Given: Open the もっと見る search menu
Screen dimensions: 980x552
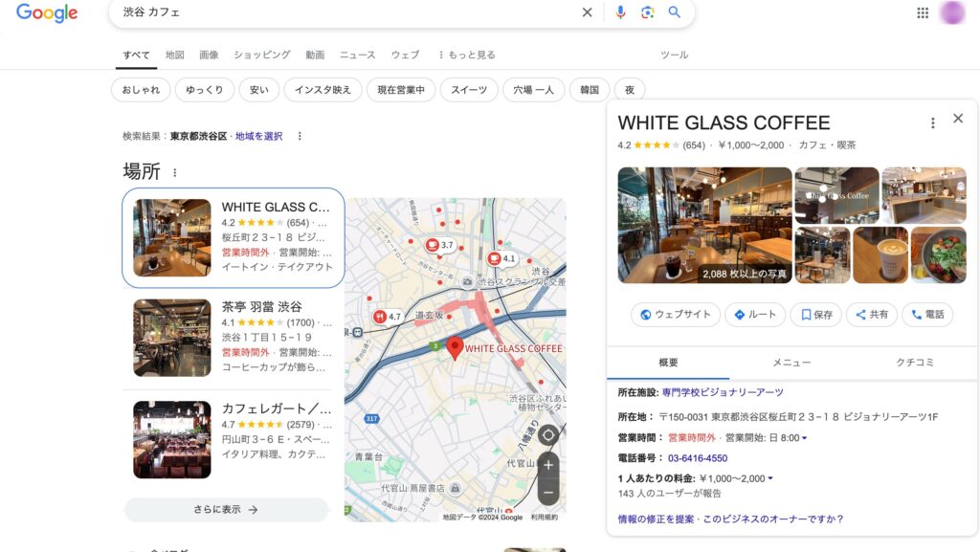Looking at the screenshot, I should [466, 55].
